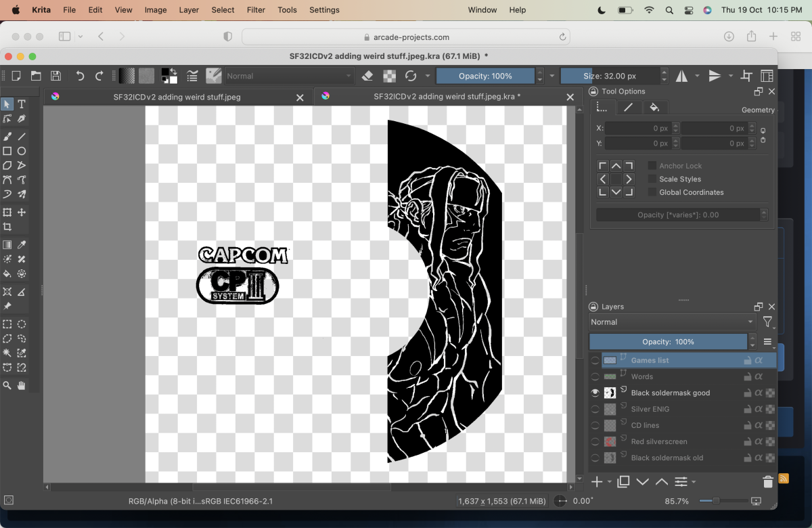Expand the add layer dropdown arrow

tap(610, 482)
